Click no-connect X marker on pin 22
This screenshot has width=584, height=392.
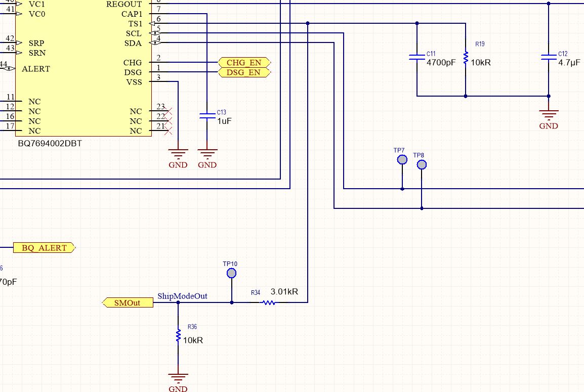[x=169, y=120]
